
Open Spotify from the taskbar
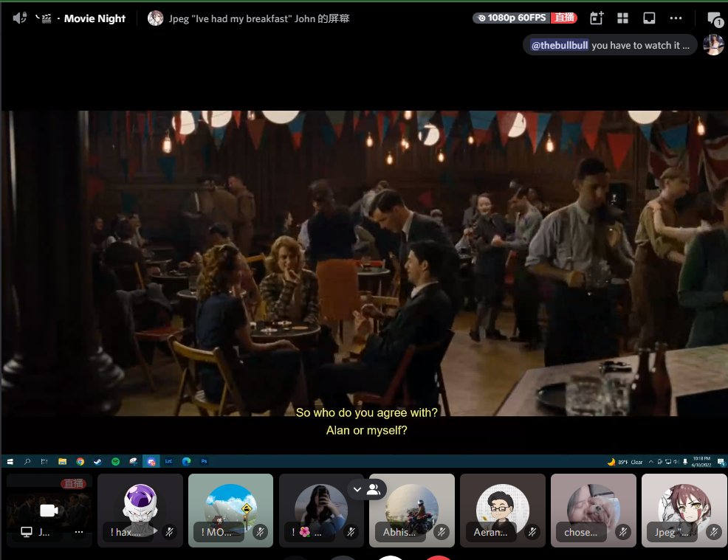click(116, 461)
